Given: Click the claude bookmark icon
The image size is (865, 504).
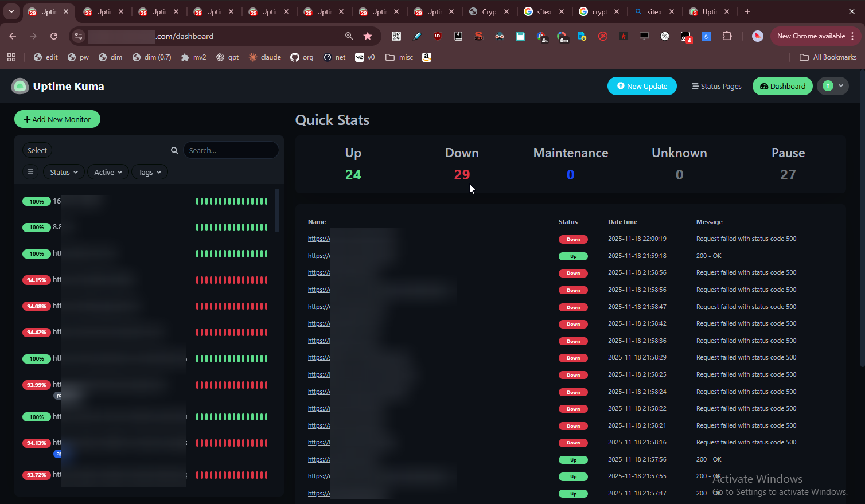Looking at the screenshot, I should (253, 57).
